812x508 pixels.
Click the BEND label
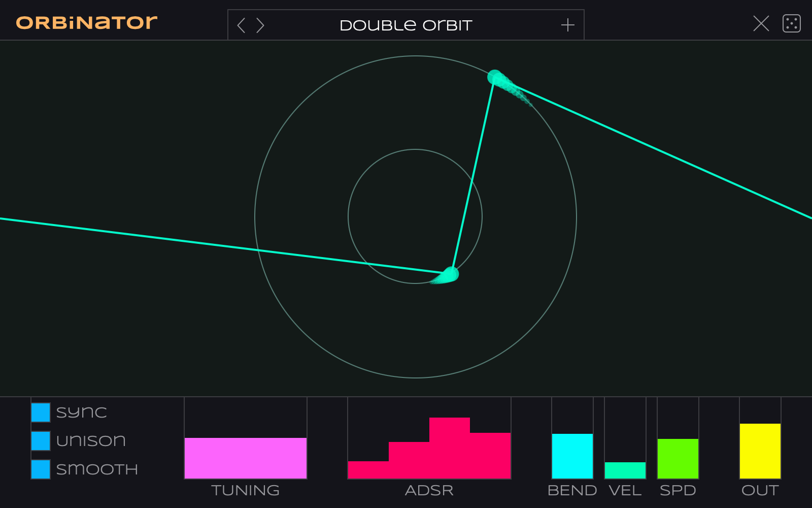pyautogui.click(x=572, y=490)
